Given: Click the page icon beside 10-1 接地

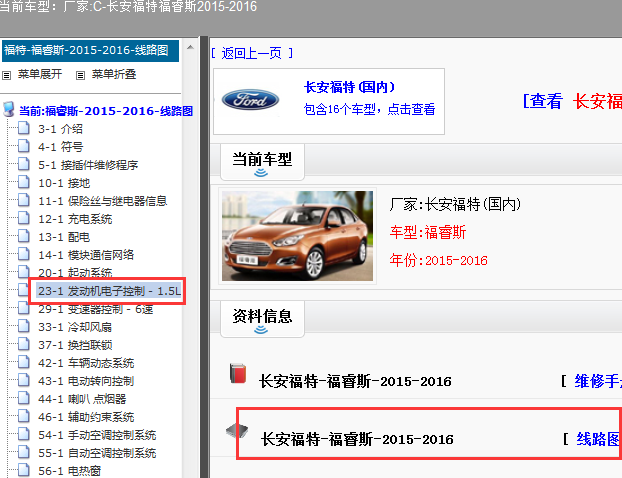Looking at the screenshot, I should [x=24, y=182].
